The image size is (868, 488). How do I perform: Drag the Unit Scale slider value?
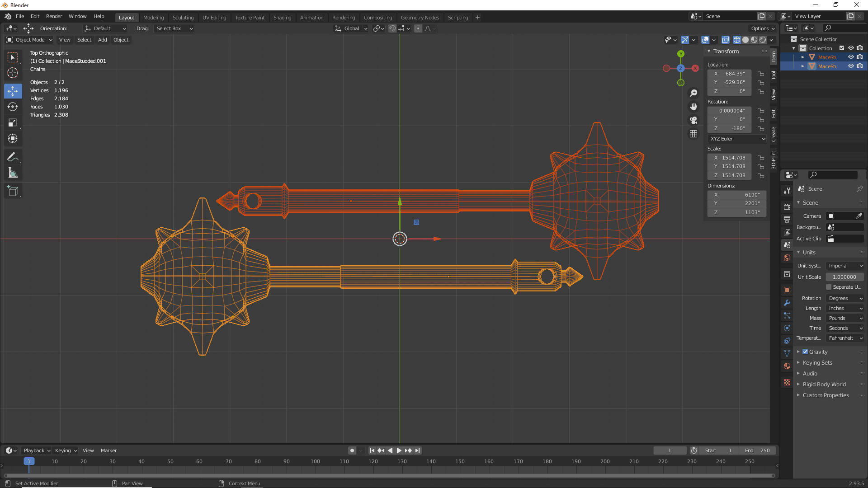(844, 277)
